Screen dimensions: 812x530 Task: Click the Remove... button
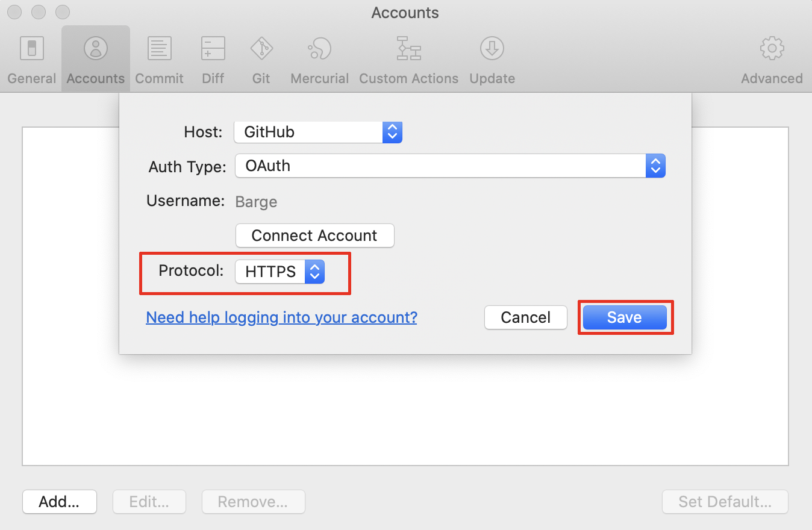click(253, 502)
